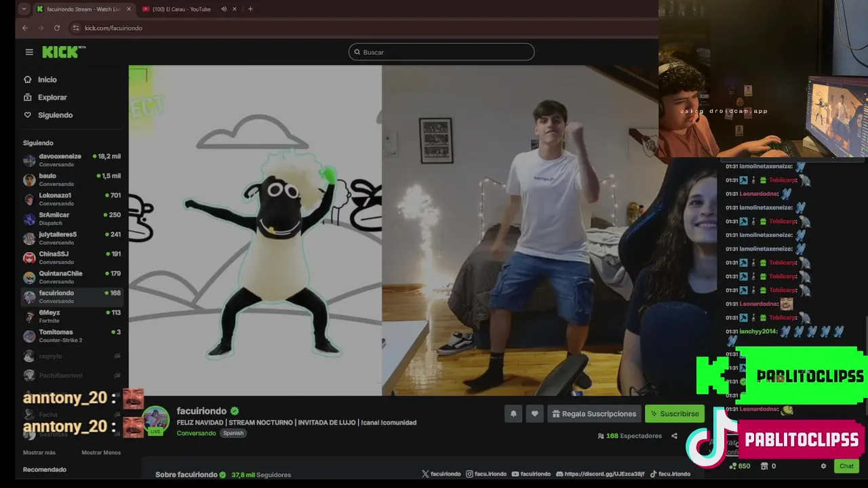This screenshot has width=868, height=488.
Task: Click the ianchyy2014 username in chat
Action: tap(757, 331)
